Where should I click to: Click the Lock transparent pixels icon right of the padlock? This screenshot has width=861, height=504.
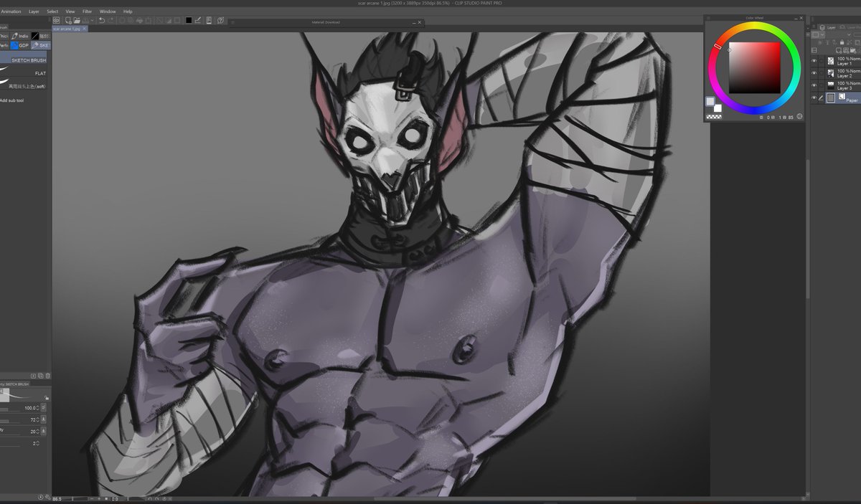pyautogui.click(x=850, y=42)
